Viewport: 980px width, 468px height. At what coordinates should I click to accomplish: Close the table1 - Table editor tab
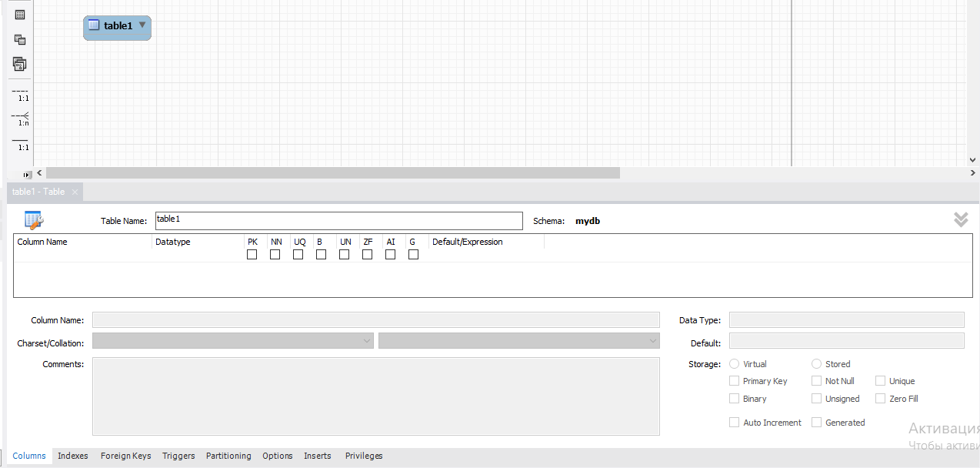[75, 192]
